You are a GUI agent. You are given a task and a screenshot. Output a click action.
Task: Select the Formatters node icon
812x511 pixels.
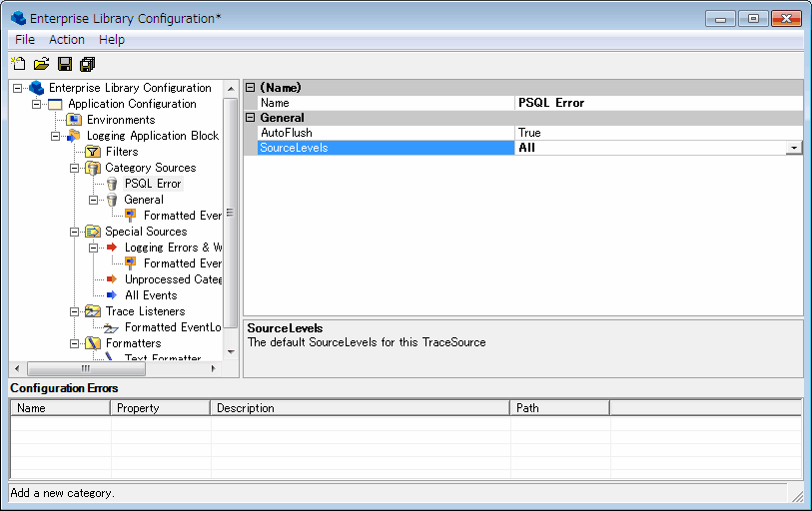93,343
